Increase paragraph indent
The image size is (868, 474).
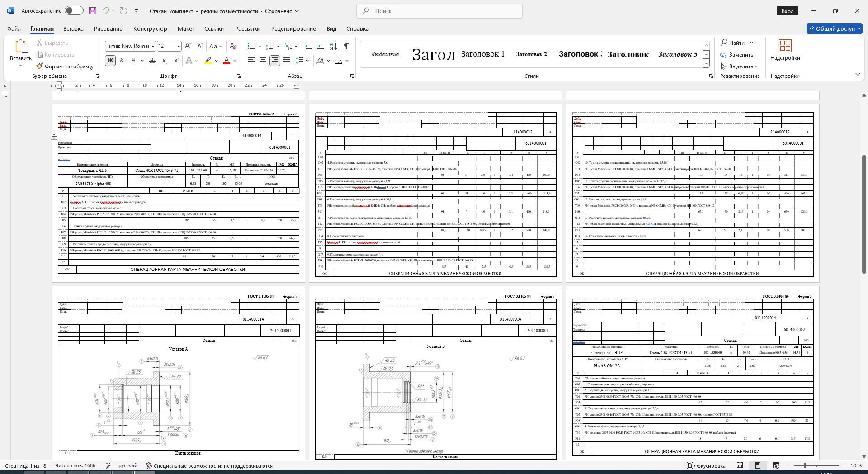tap(321, 46)
